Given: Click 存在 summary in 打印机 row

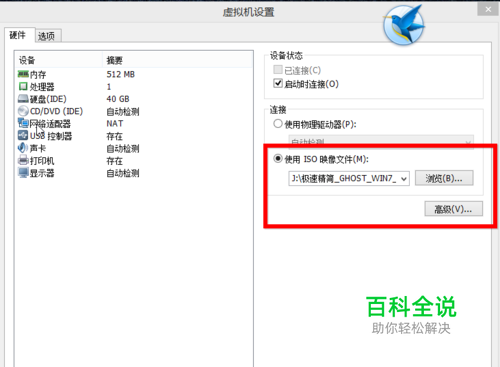Looking at the screenshot, I should point(114,161).
